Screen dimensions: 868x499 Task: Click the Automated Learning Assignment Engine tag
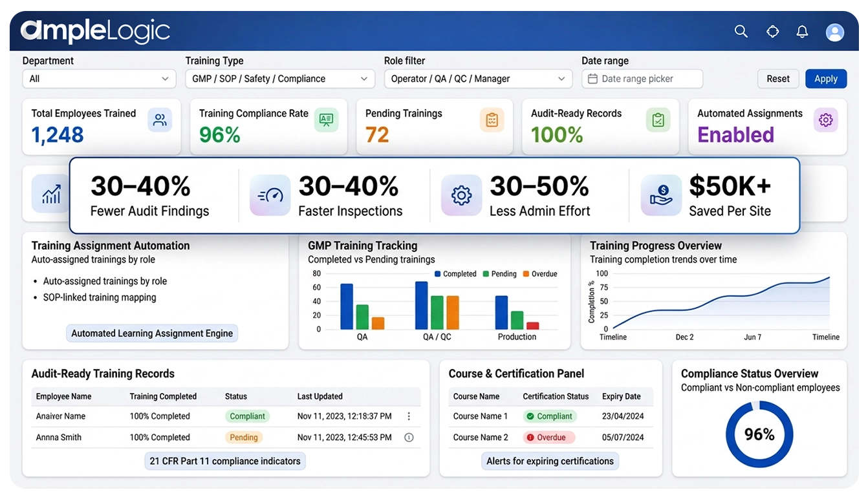click(x=152, y=334)
